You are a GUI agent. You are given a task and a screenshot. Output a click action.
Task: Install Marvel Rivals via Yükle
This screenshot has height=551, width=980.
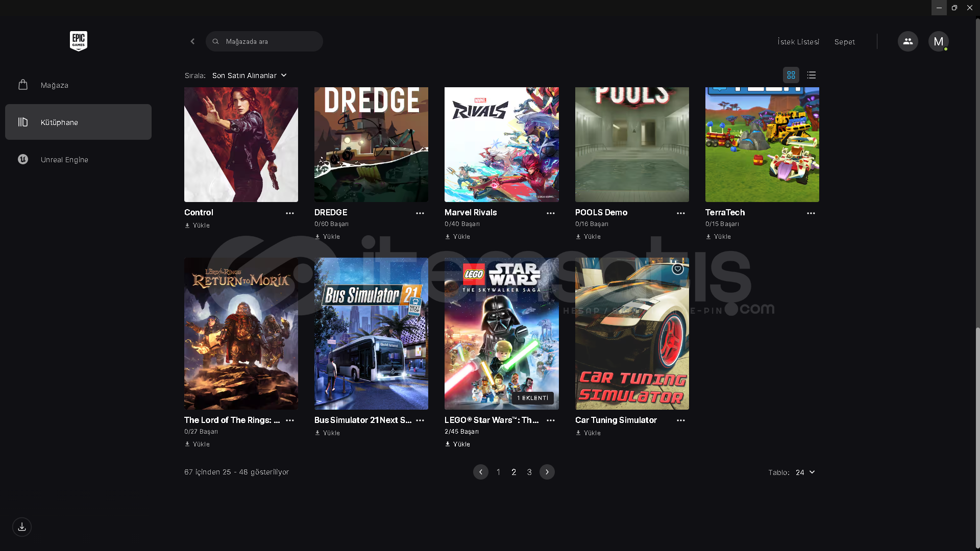tap(458, 237)
